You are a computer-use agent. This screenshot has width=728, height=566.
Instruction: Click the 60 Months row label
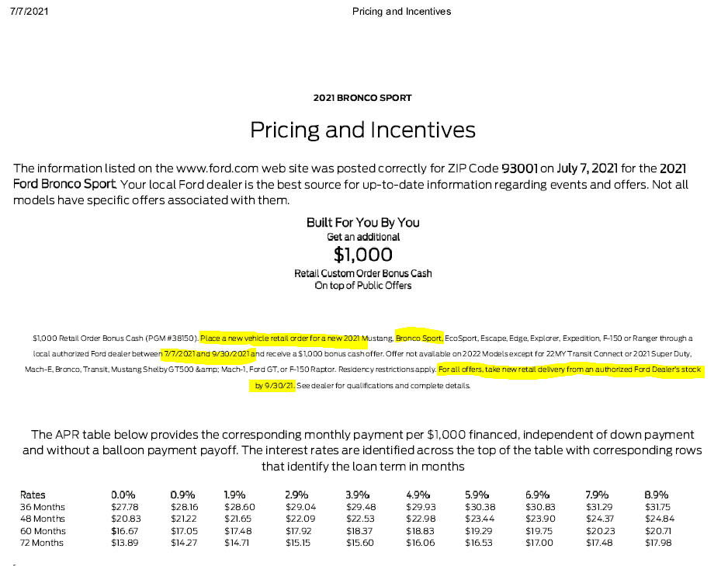(43, 531)
